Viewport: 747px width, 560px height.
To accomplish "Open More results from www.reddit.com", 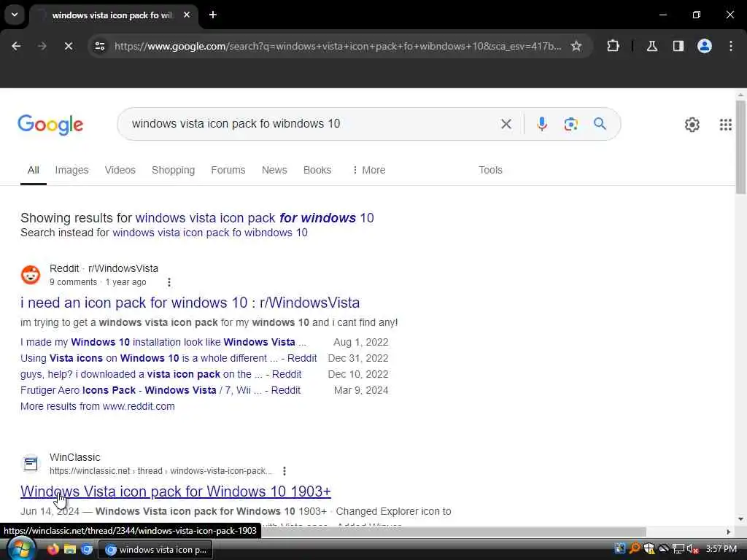I will point(98,407).
